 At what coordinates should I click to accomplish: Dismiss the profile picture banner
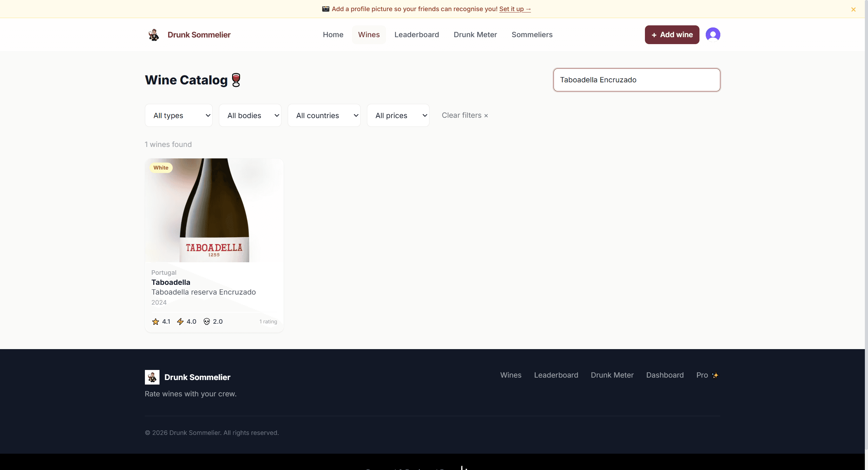(853, 9)
